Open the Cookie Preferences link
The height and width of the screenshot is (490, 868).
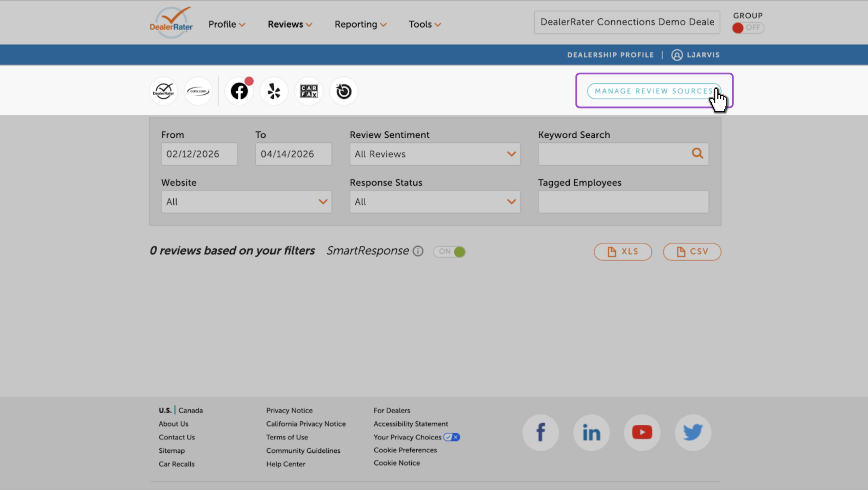(405, 450)
